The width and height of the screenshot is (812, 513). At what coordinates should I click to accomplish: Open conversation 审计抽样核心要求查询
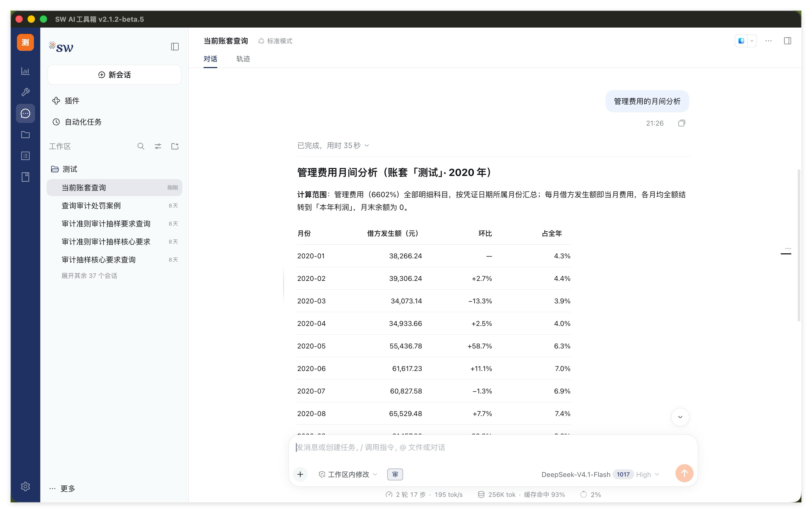[114, 259]
